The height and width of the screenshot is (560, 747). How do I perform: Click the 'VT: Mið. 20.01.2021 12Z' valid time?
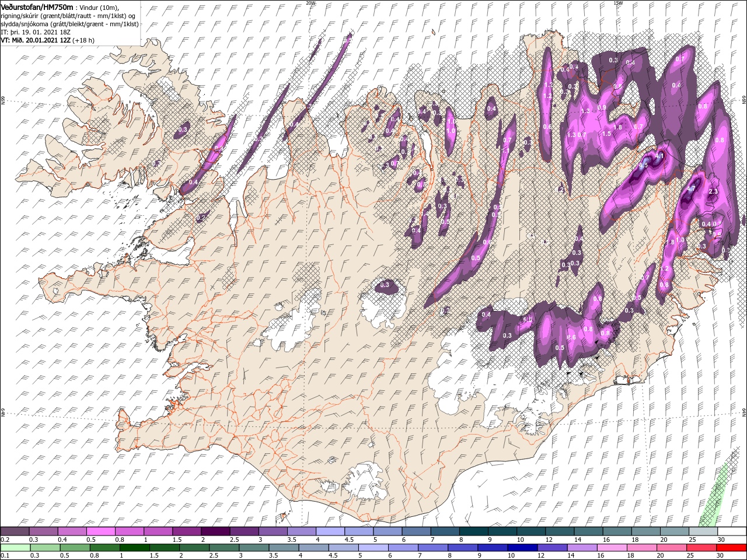36,40
